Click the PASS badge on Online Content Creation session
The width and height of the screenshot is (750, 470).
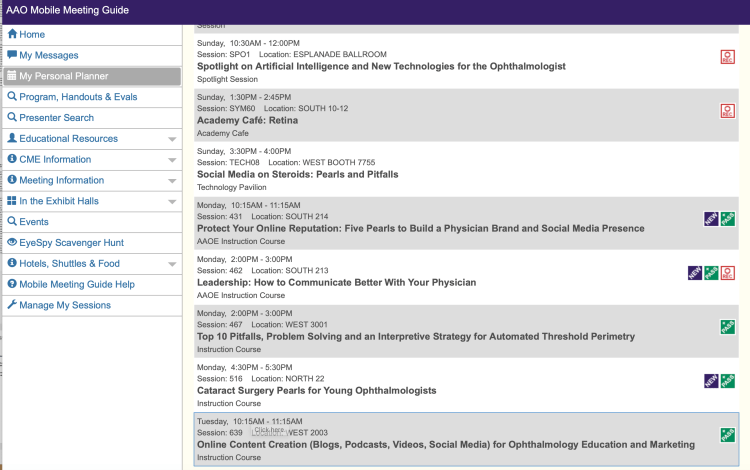click(728, 435)
